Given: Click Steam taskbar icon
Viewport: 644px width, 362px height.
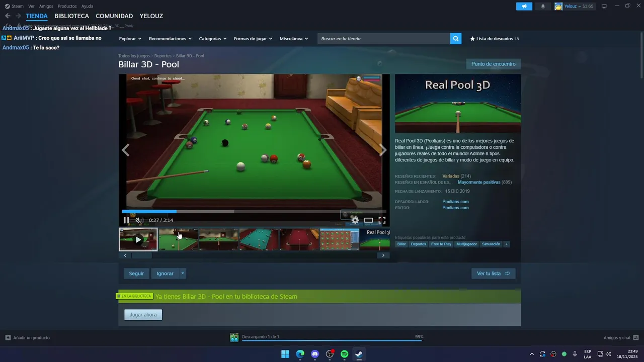Looking at the screenshot, I should point(359,354).
